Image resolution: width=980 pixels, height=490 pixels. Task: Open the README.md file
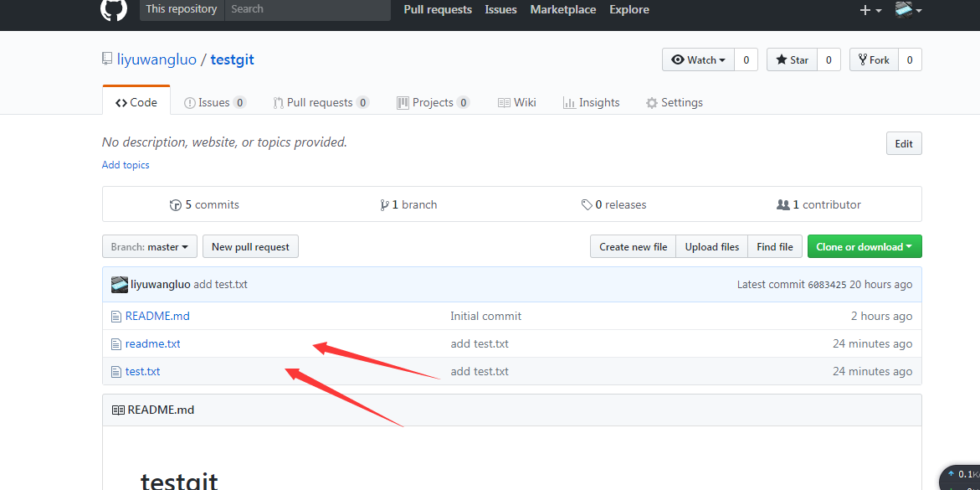[x=157, y=317]
